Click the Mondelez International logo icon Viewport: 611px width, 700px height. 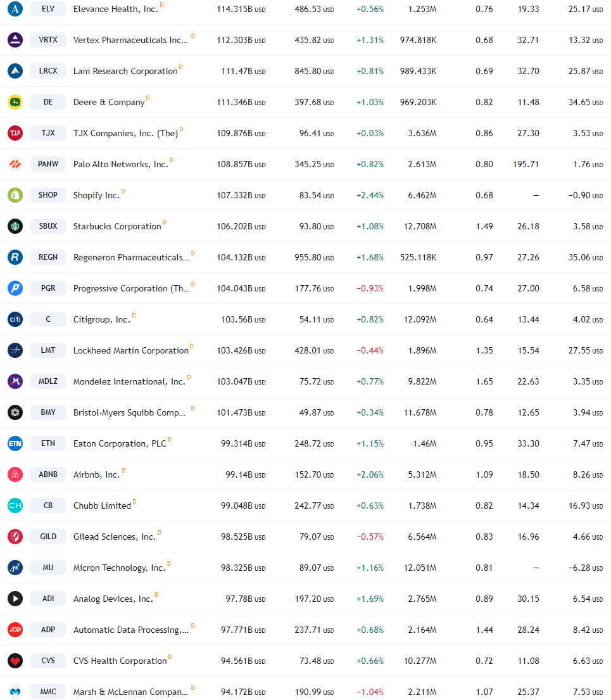(x=15, y=381)
